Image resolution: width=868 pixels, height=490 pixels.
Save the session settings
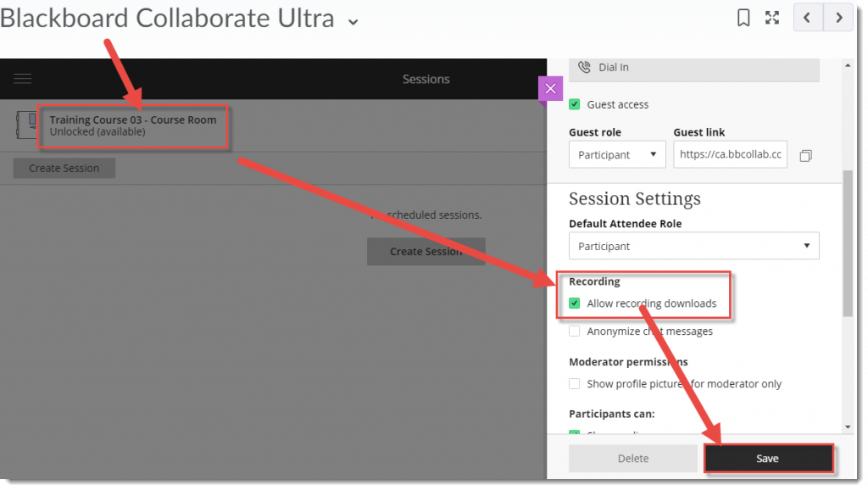(x=768, y=458)
